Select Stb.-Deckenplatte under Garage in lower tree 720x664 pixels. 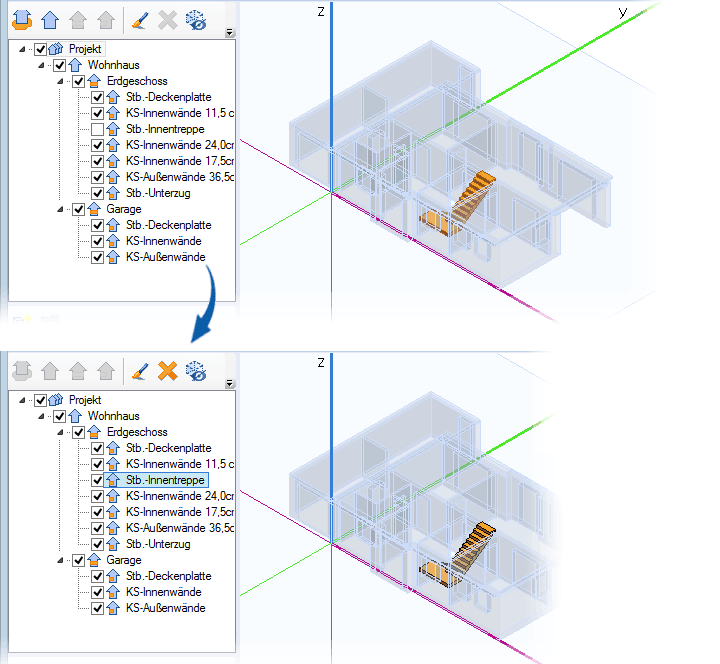point(169,576)
